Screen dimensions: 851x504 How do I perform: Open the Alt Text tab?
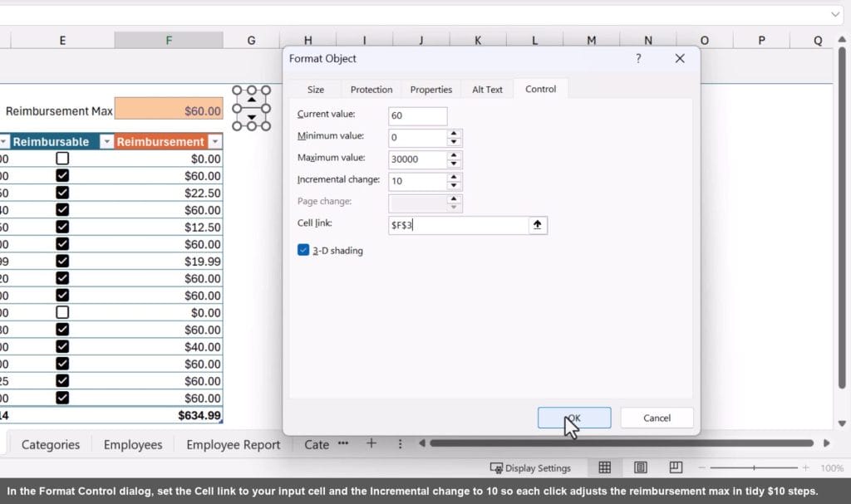click(487, 90)
